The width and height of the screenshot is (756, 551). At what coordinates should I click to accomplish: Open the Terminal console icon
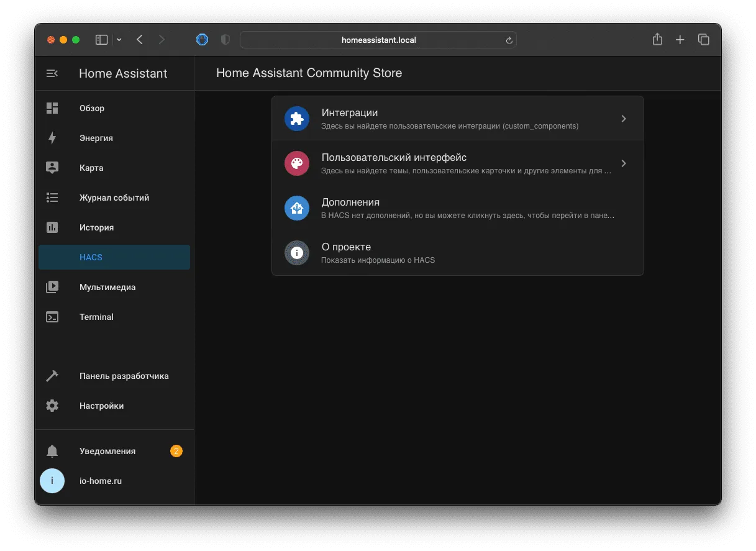tap(52, 317)
